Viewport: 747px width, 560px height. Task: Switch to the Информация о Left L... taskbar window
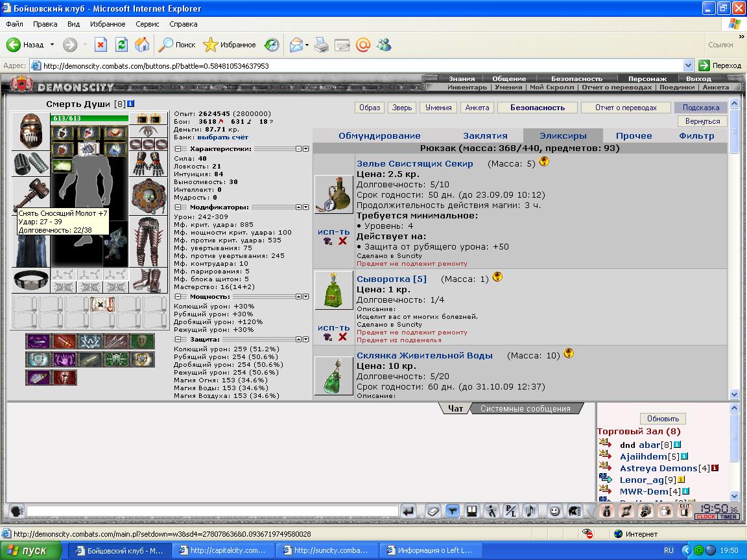point(430,550)
